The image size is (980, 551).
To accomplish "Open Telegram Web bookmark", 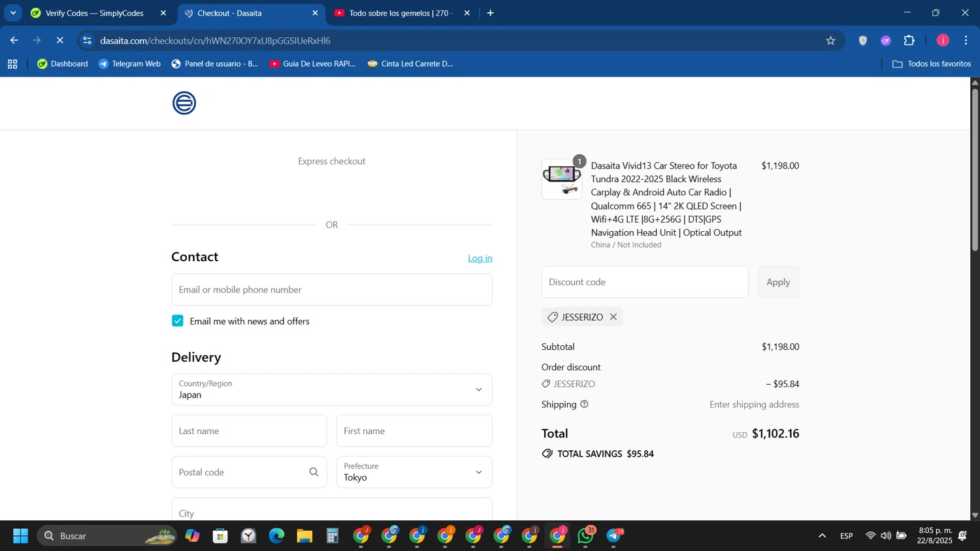I will (129, 64).
